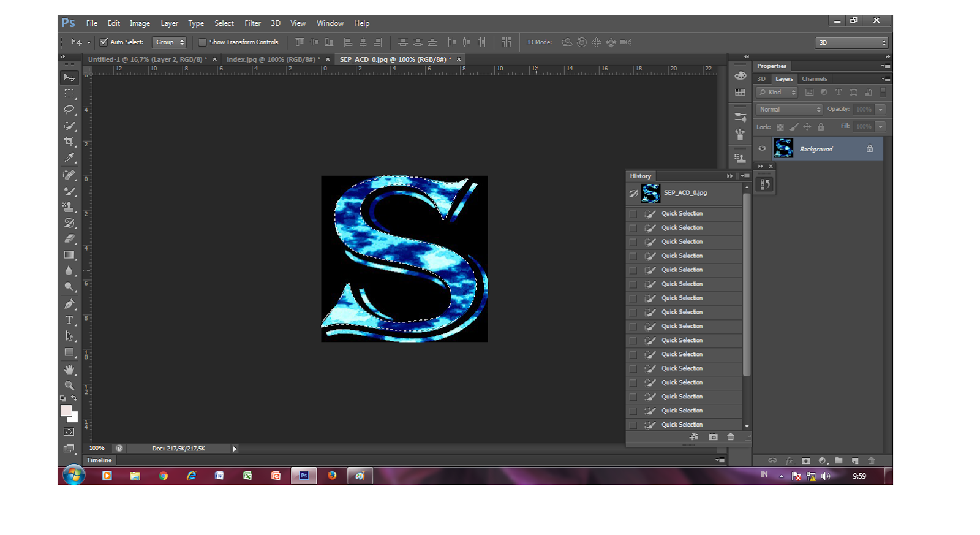Hide the Background layer with eye icon

[x=763, y=148]
